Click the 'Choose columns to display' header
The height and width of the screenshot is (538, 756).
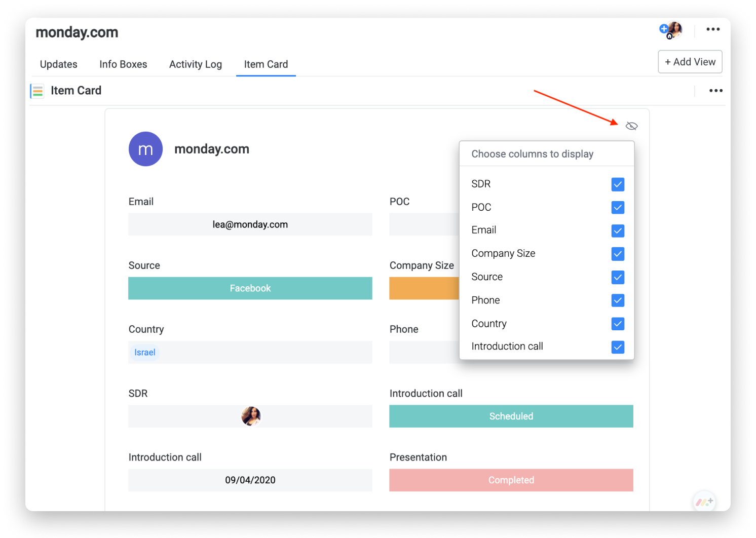pyautogui.click(x=533, y=154)
